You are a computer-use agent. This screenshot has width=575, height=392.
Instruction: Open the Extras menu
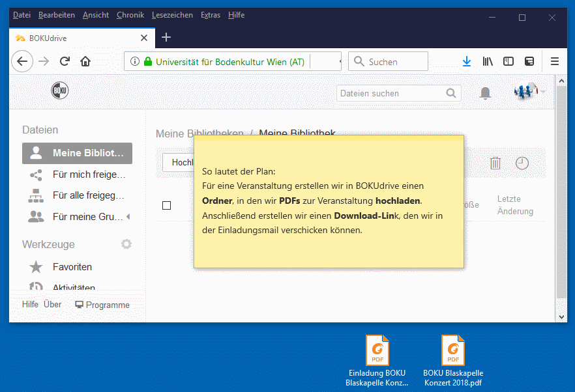[211, 15]
